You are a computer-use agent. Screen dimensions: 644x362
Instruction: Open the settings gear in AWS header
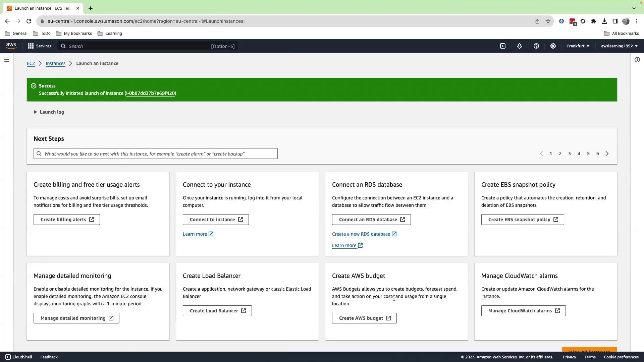(553, 46)
